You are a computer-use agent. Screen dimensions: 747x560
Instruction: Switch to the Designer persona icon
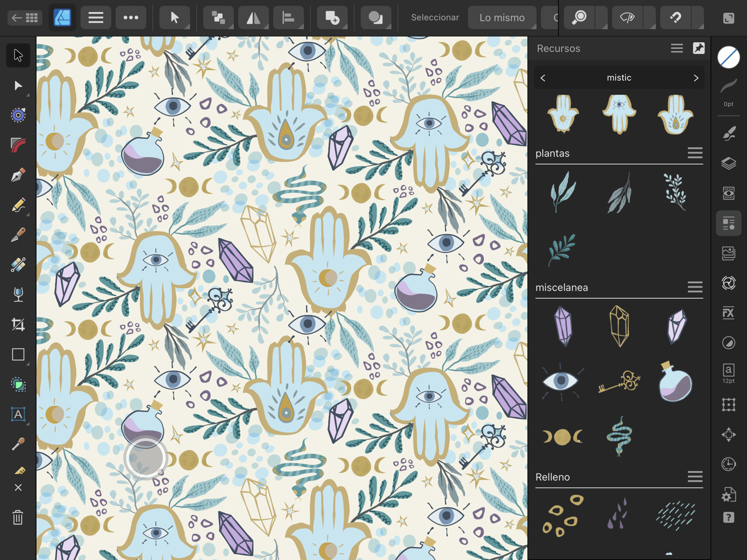[x=62, y=18]
